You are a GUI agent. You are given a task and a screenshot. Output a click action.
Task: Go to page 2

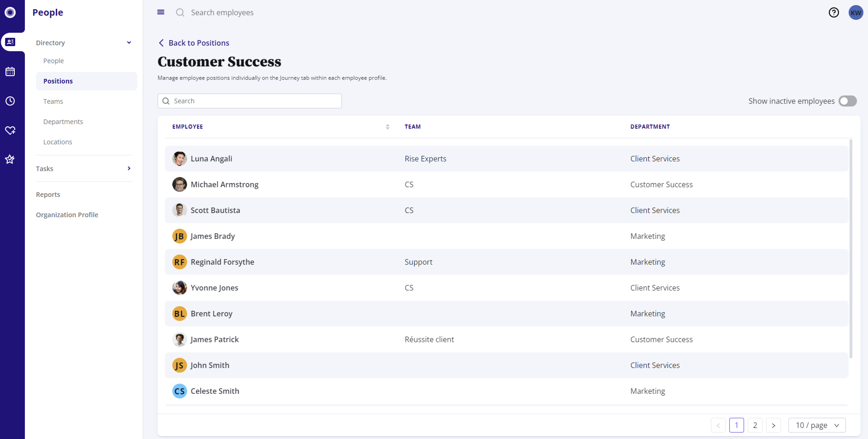755,425
